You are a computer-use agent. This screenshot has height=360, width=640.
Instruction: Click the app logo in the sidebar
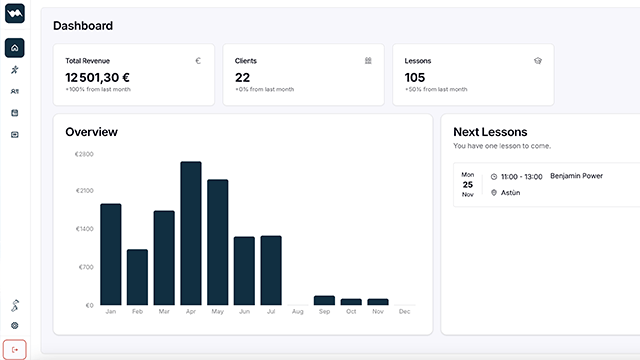tap(15, 13)
